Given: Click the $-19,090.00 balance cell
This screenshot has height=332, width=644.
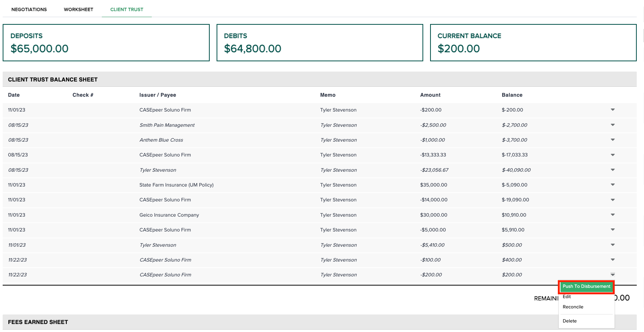Looking at the screenshot, I should click(x=516, y=200).
